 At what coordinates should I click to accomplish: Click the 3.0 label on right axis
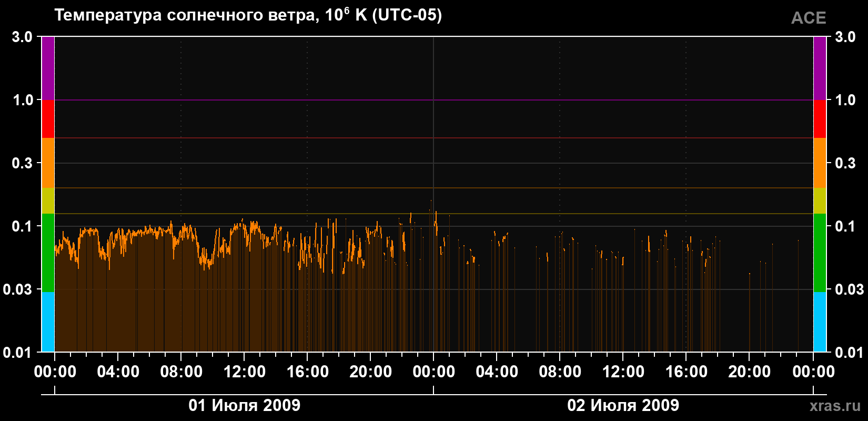coord(845,37)
